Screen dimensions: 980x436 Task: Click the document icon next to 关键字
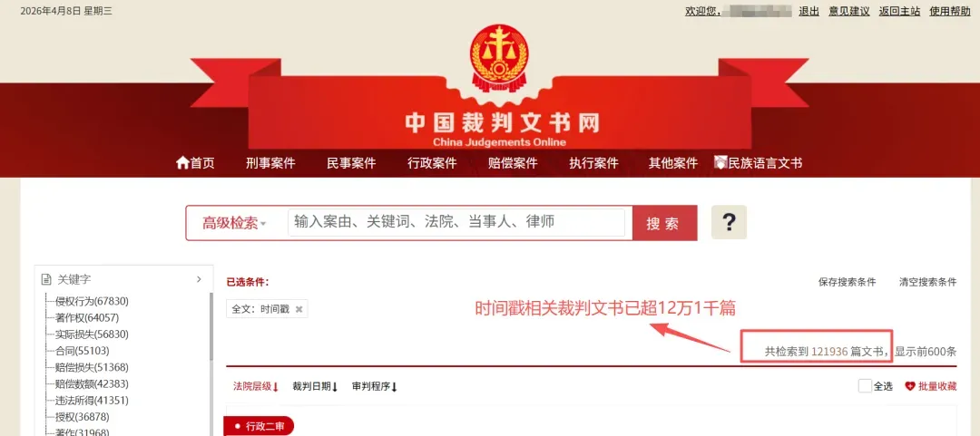click(45, 279)
